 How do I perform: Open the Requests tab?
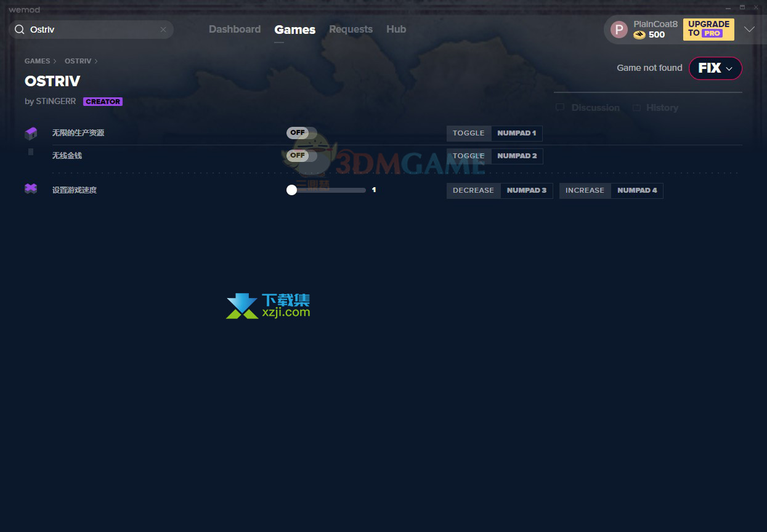pyautogui.click(x=351, y=29)
